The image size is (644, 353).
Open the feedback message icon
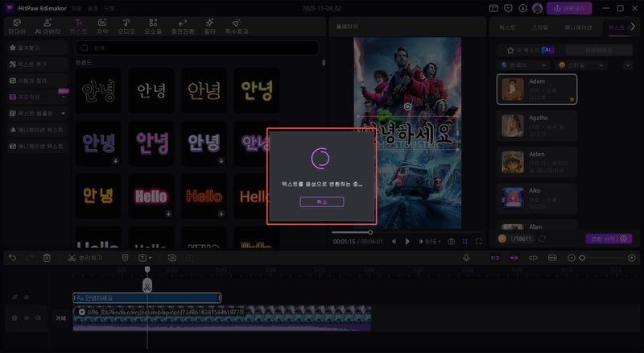(508, 8)
